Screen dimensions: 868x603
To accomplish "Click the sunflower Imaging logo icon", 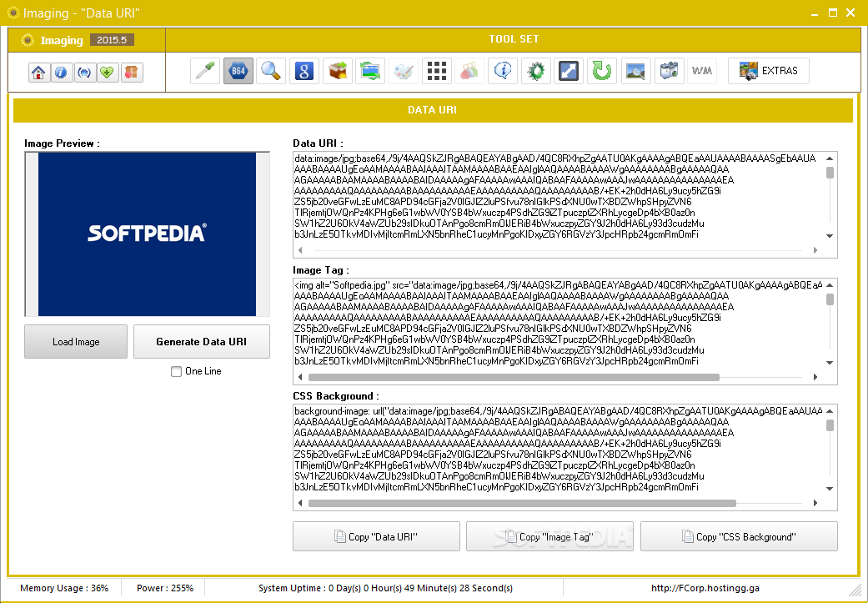I will [28, 40].
